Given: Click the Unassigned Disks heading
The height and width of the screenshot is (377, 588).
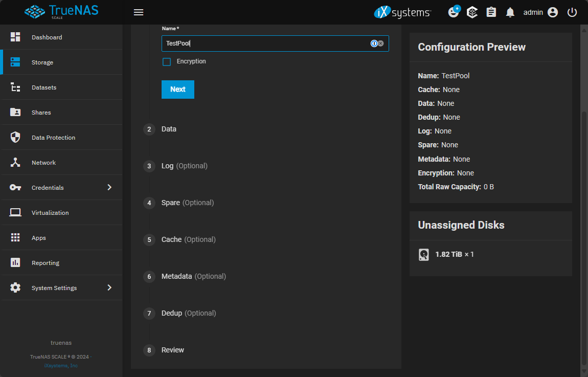Looking at the screenshot, I should coord(461,225).
